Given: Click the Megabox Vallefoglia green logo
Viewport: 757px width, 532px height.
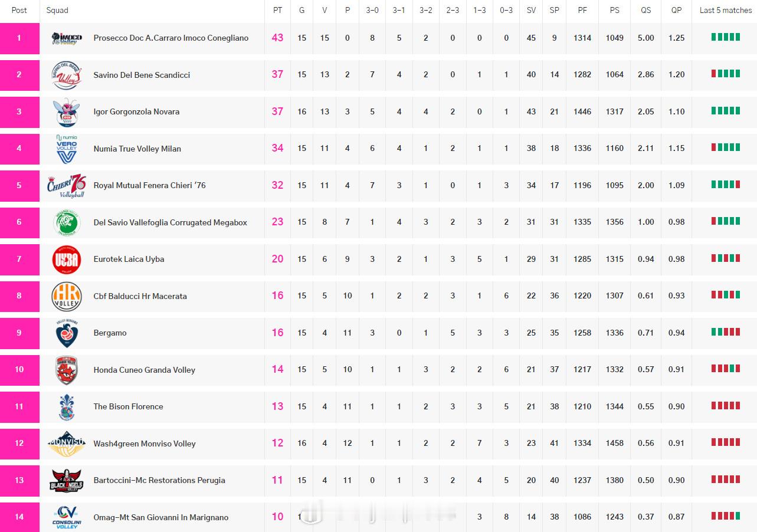Looking at the screenshot, I should 67,222.
